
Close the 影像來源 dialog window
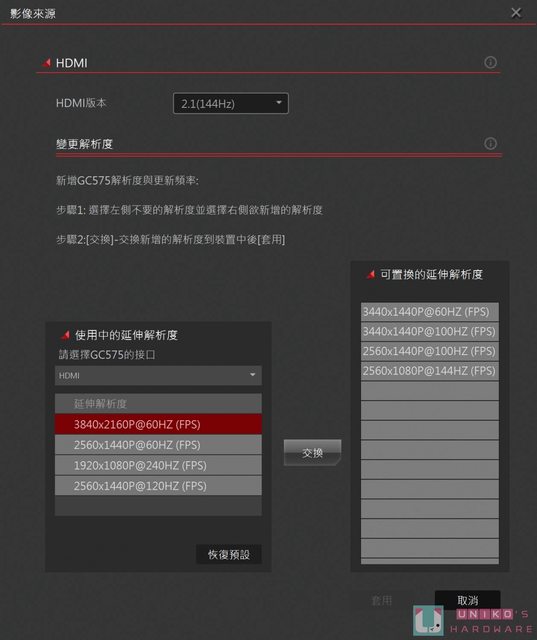point(516,13)
